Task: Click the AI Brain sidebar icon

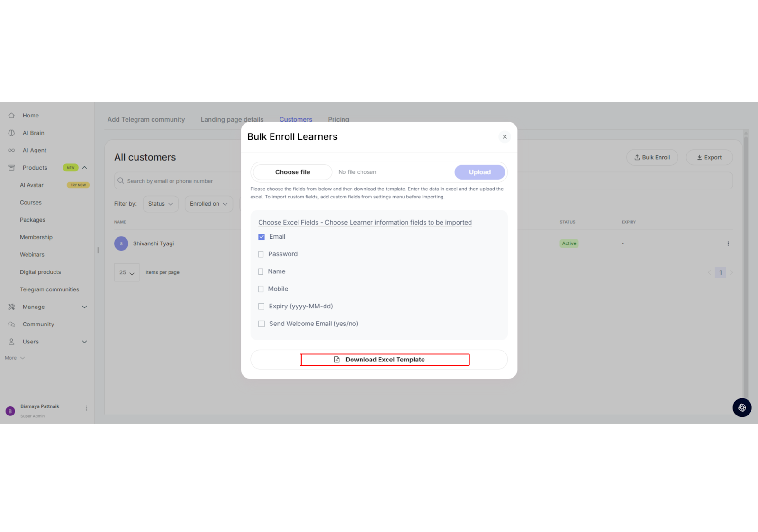Action: [11, 133]
